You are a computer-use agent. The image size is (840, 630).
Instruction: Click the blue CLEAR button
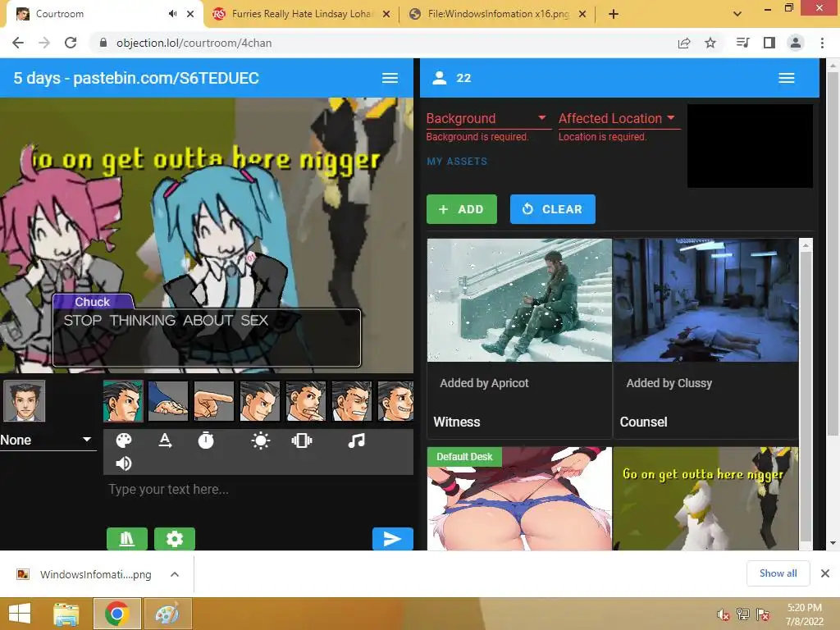(552, 209)
